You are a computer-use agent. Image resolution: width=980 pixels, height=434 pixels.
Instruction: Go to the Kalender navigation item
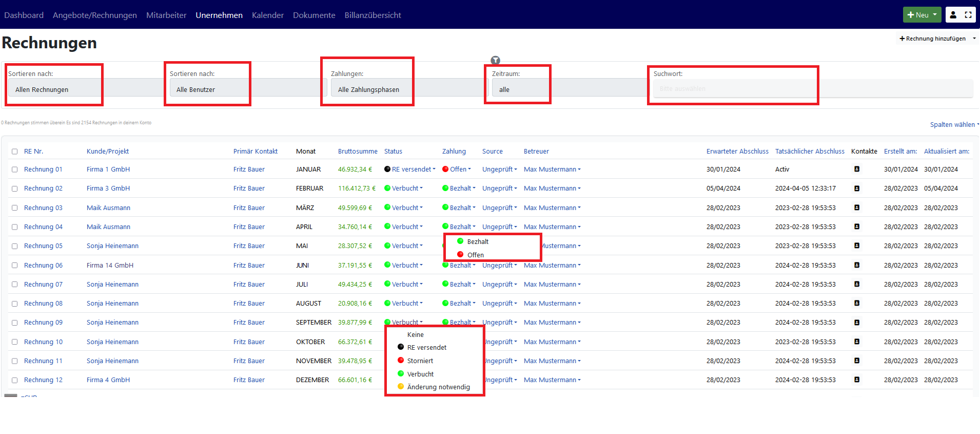(x=267, y=15)
